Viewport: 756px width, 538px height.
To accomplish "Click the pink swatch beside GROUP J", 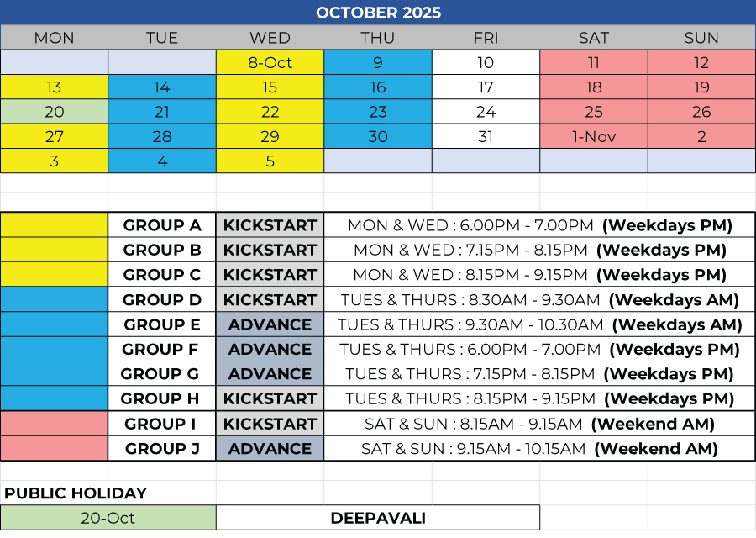I will coord(55,449).
